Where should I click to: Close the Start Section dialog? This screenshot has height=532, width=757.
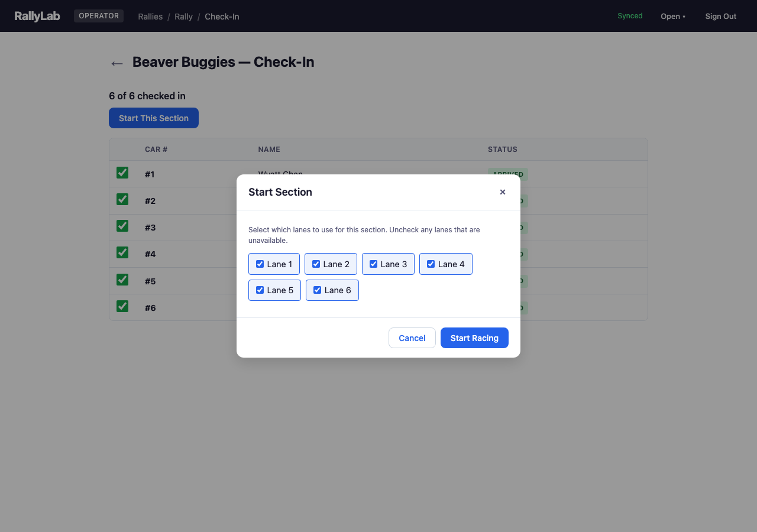click(x=502, y=192)
